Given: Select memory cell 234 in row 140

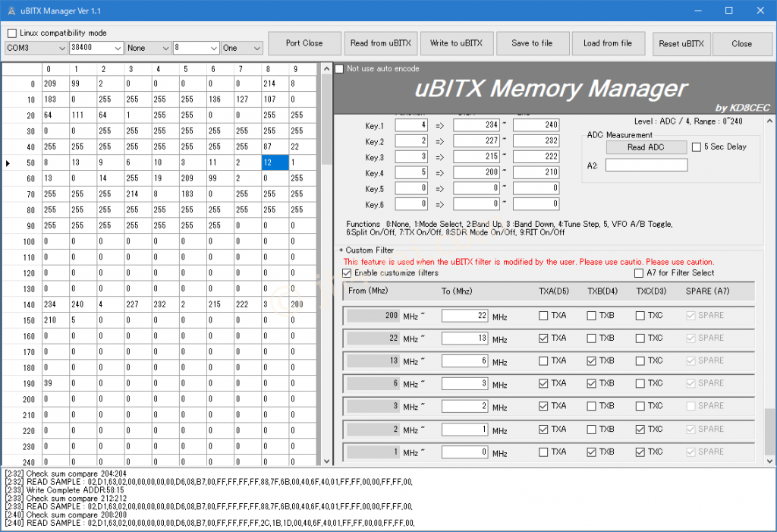Looking at the screenshot, I should pyautogui.click(x=55, y=304).
